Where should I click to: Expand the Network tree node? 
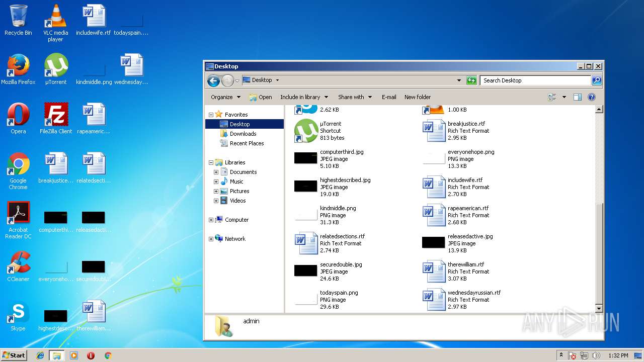pyautogui.click(x=211, y=239)
